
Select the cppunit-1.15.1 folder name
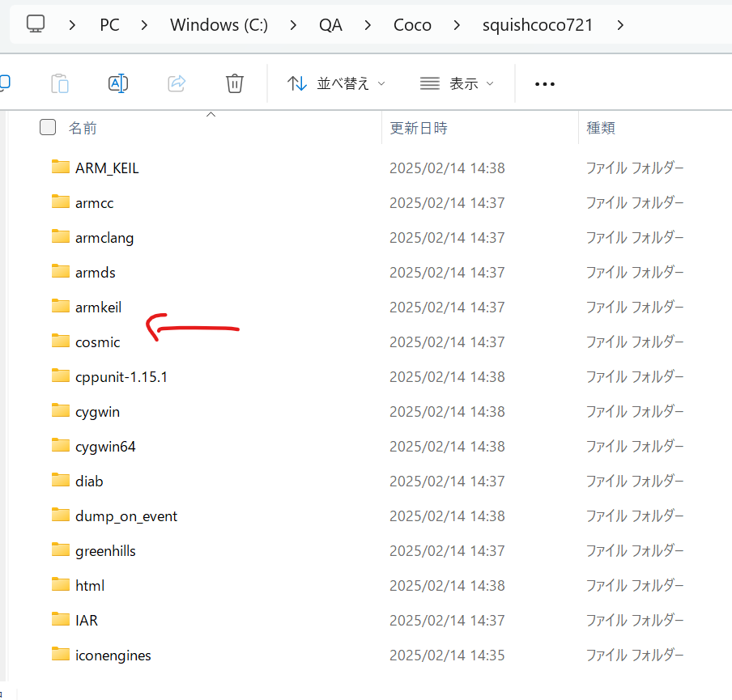point(121,377)
